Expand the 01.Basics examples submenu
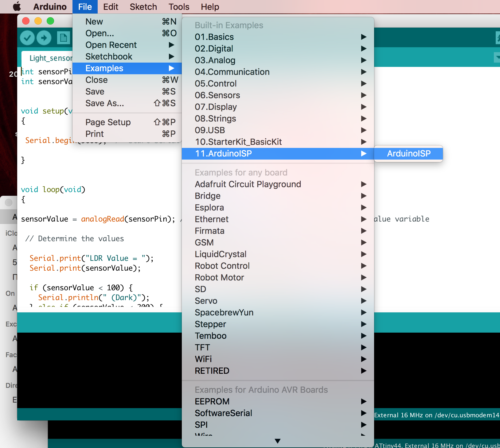The image size is (500, 448). tap(278, 37)
